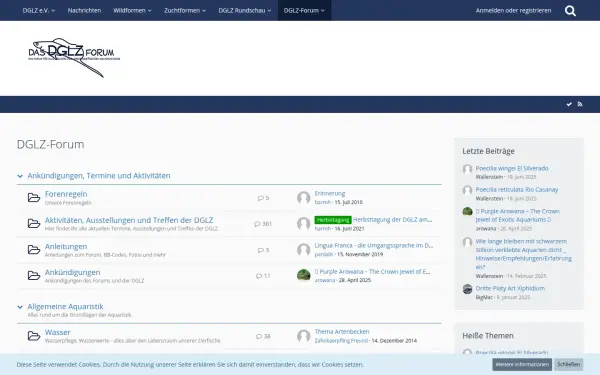Click green Herbsttagung label tag
The image size is (600, 375).
[333, 220]
